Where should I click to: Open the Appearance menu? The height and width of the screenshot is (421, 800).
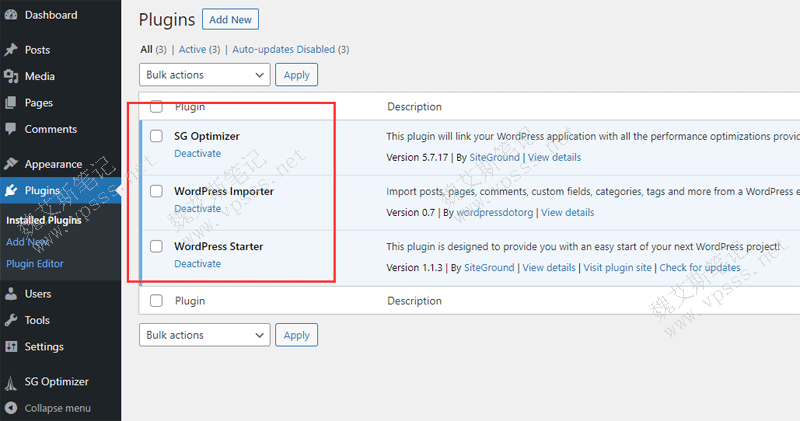click(53, 164)
